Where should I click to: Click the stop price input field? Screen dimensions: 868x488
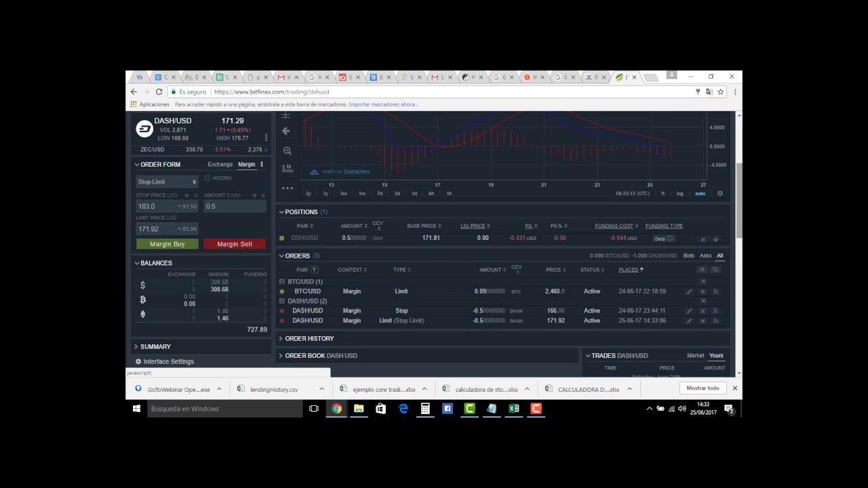tap(167, 206)
